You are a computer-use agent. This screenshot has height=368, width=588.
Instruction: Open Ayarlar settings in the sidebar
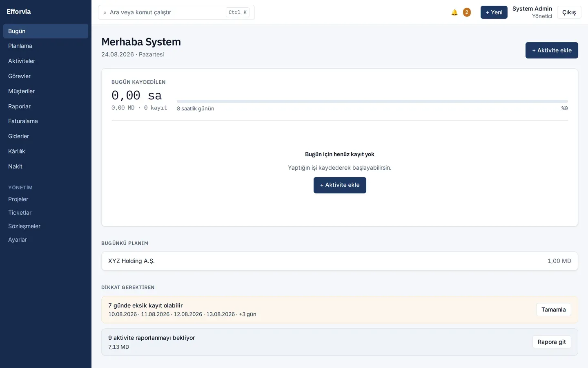point(46,240)
